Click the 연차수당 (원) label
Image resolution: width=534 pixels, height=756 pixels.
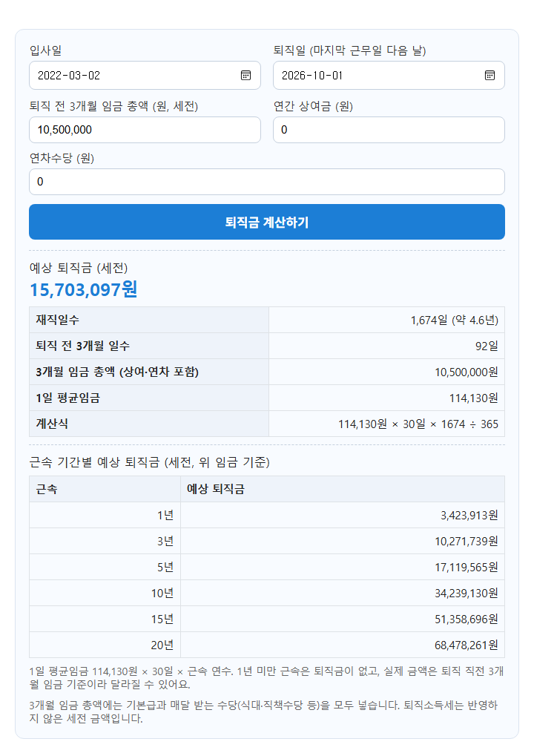(62, 158)
